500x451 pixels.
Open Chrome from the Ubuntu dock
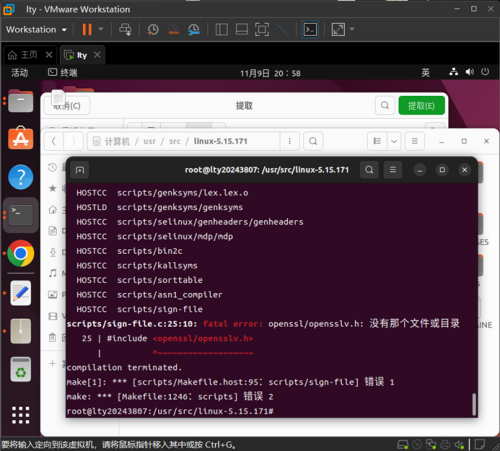(21, 253)
